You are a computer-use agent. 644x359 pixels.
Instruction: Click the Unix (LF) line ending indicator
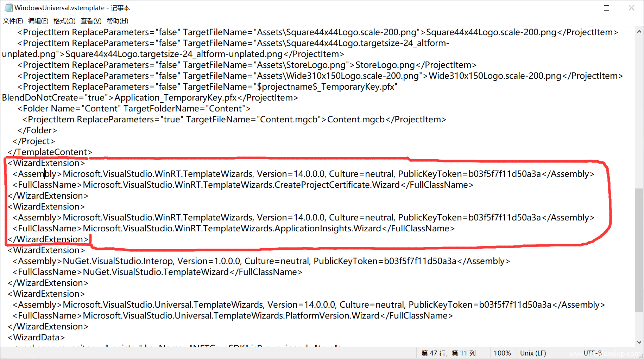[533, 353]
